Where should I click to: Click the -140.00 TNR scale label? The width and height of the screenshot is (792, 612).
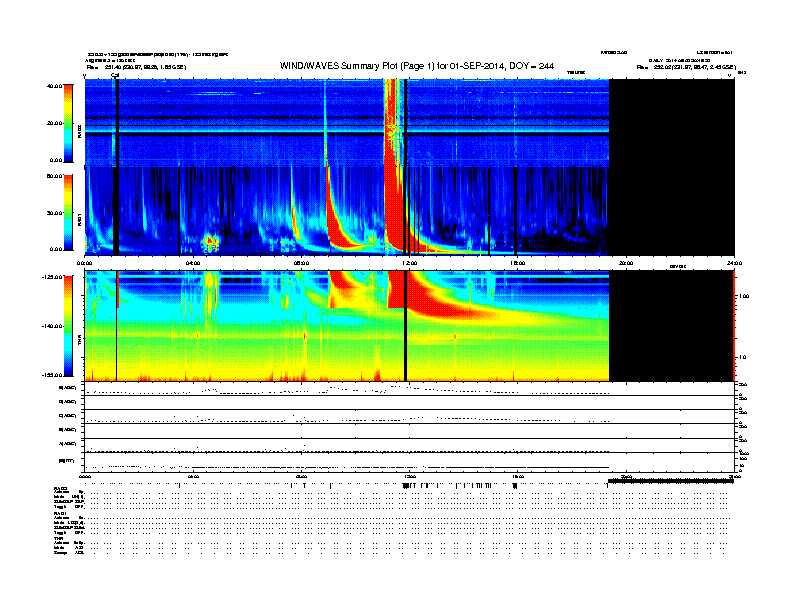[53, 326]
